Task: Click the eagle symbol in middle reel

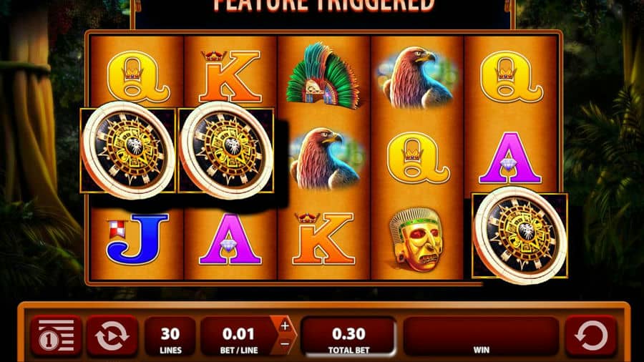Action: (324, 158)
